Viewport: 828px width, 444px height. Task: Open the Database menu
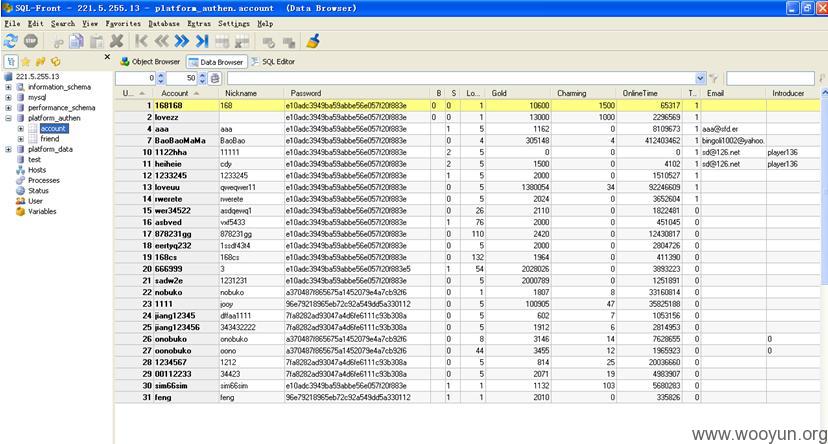[164, 24]
